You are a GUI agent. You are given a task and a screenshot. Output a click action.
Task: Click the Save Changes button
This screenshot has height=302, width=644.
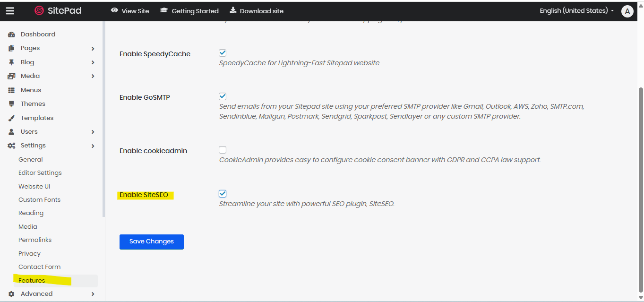[x=151, y=242]
